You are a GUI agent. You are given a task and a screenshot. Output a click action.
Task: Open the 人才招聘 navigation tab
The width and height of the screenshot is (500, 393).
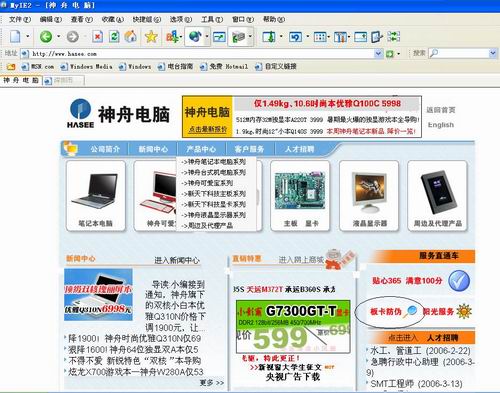299,149
